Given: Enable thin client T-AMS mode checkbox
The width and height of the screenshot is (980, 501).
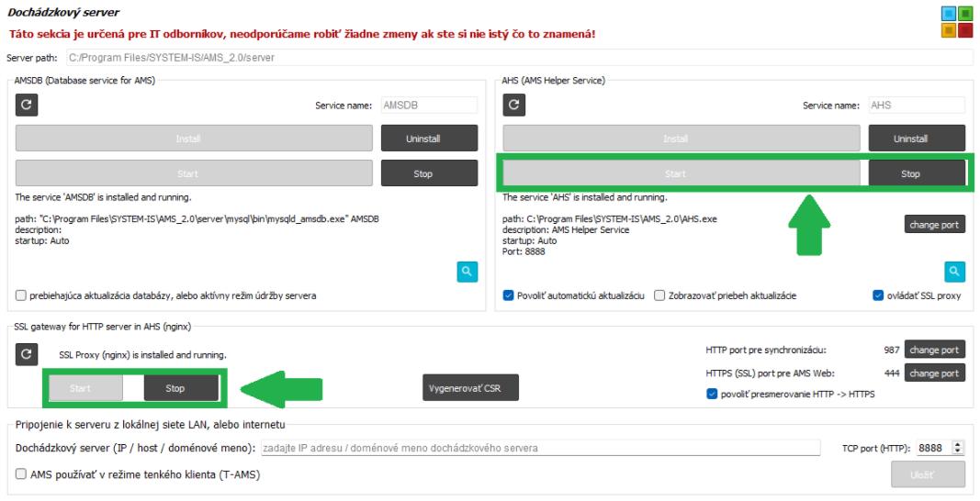Looking at the screenshot, I should pyautogui.click(x=21, y=473).
